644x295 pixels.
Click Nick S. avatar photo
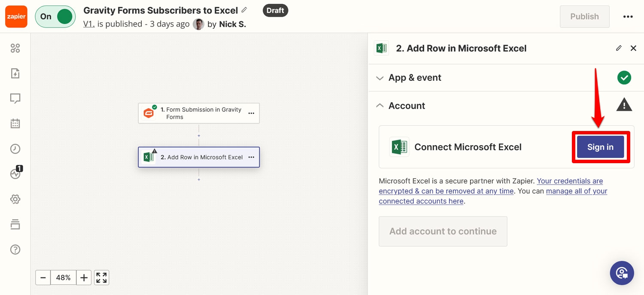coord(198,24)
